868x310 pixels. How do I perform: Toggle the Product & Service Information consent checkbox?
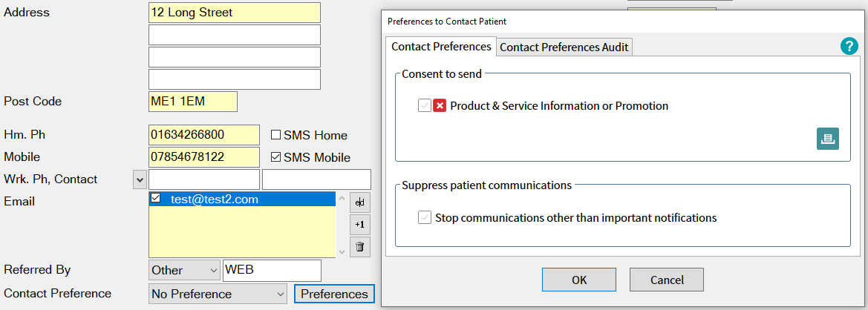(425, 105)
